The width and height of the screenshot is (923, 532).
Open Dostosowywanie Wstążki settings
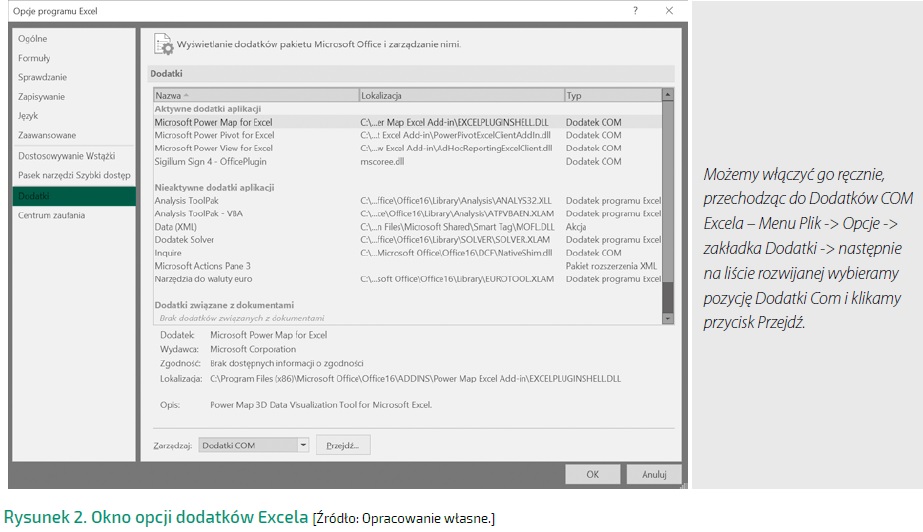point(66,156)
